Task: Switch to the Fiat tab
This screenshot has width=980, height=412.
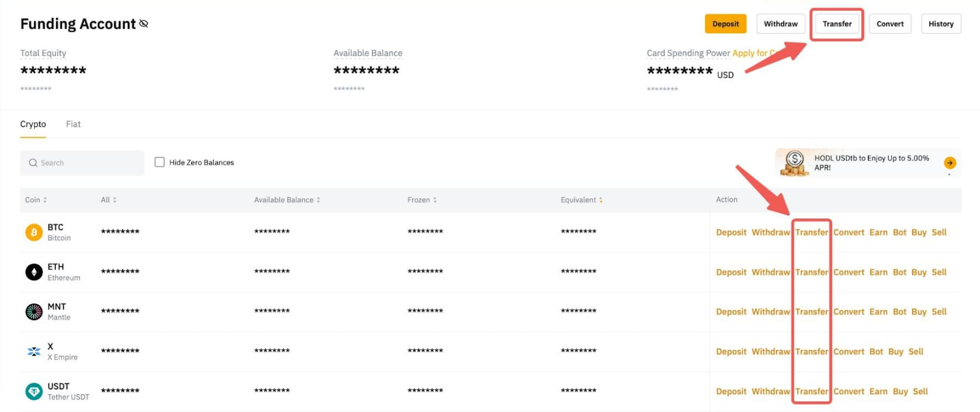Action: 73,124
